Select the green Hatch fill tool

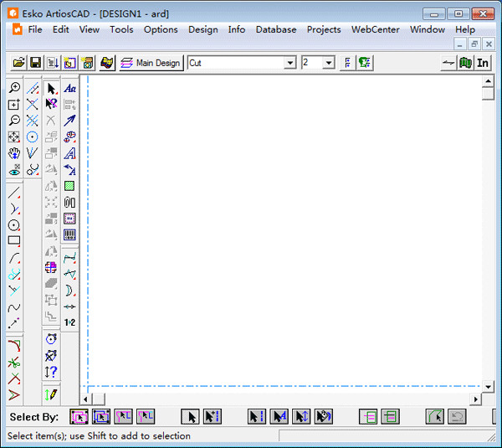(69, 186)
